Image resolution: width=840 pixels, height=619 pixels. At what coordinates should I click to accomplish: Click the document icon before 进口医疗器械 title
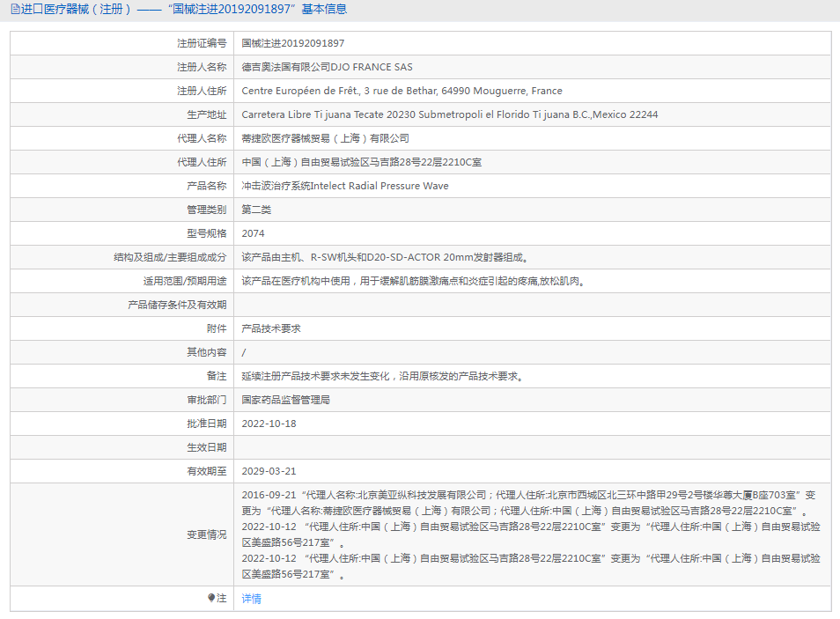12,9
